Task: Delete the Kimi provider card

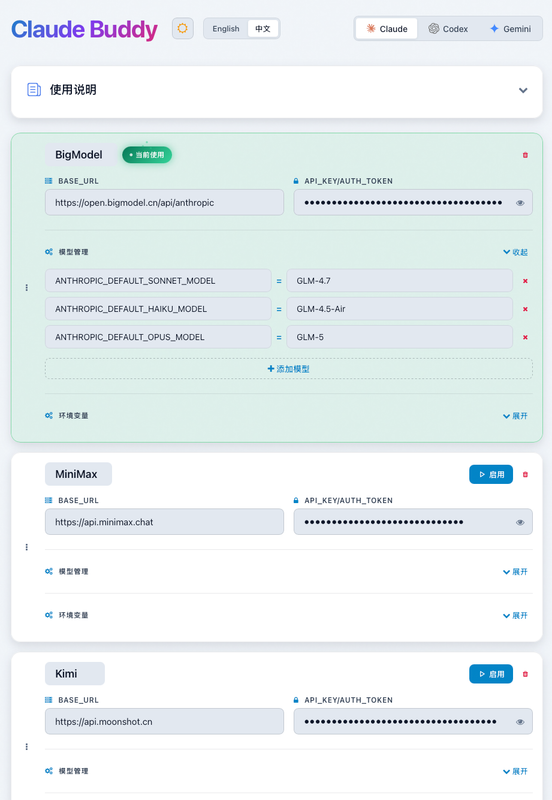Action: click(x=525, y=674)
